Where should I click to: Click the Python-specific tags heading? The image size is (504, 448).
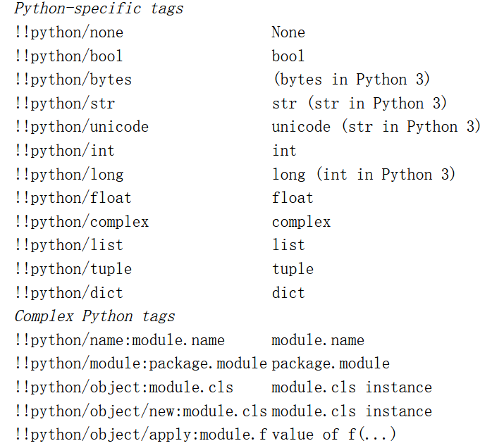[x=99, y=8]
